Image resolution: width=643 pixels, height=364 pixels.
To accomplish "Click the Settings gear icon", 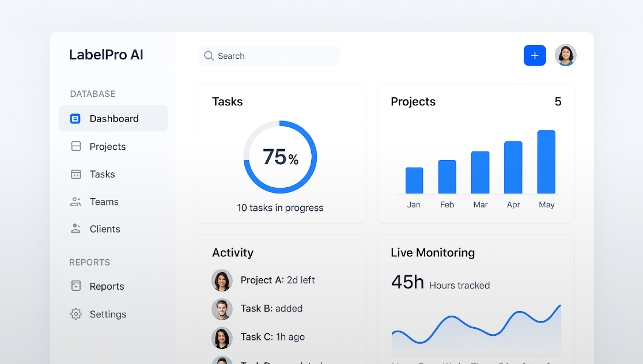I will pos(75,314).
